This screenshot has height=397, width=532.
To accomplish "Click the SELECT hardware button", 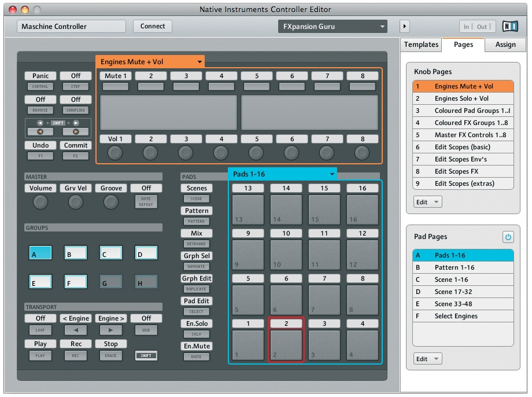I will pyautogui.click(x=197, y=311).
